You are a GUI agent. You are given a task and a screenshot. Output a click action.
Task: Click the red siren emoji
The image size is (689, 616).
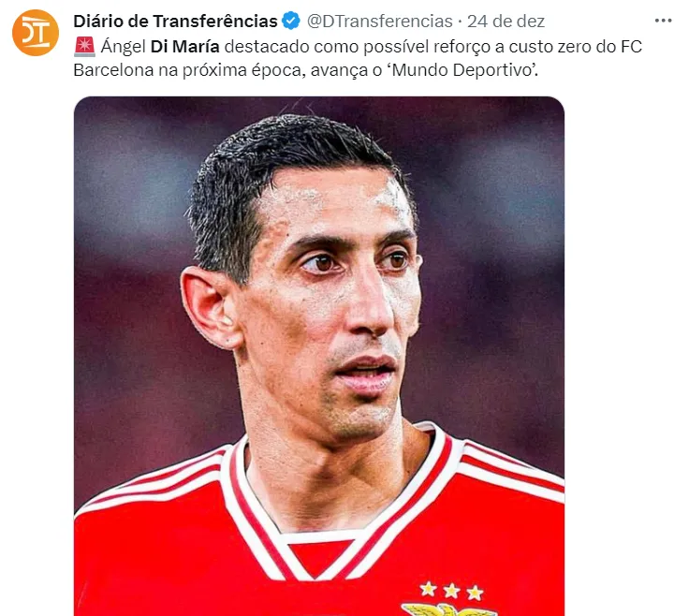84,47
